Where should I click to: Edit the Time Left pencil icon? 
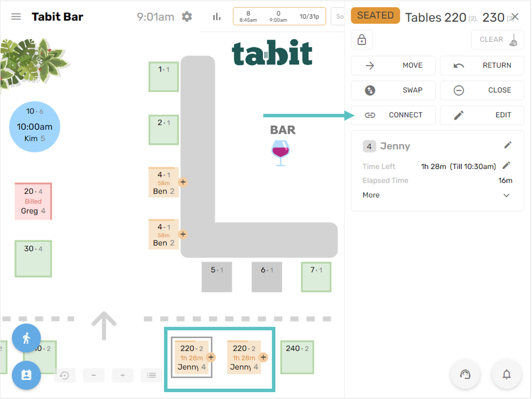click(x=507, y=165)
